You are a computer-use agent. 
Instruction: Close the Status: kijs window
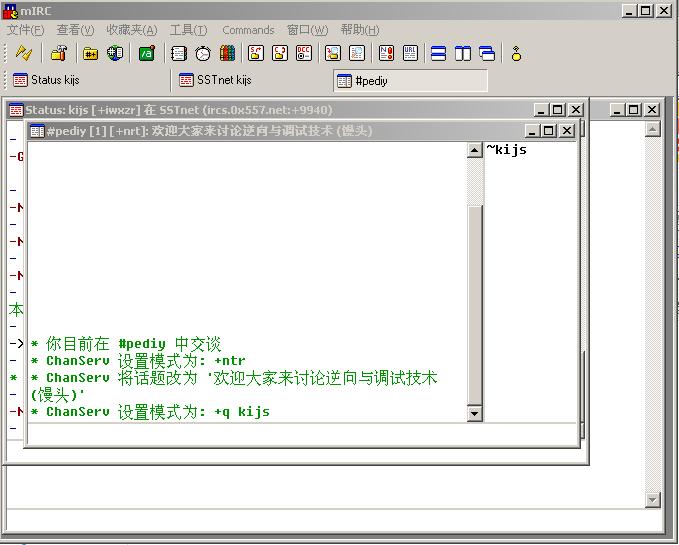[576, 110]
